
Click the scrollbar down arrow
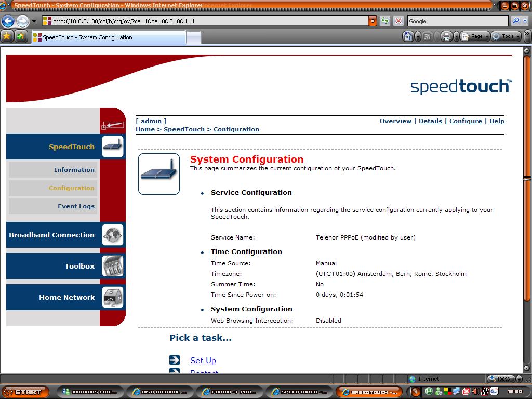coord(527,368)
